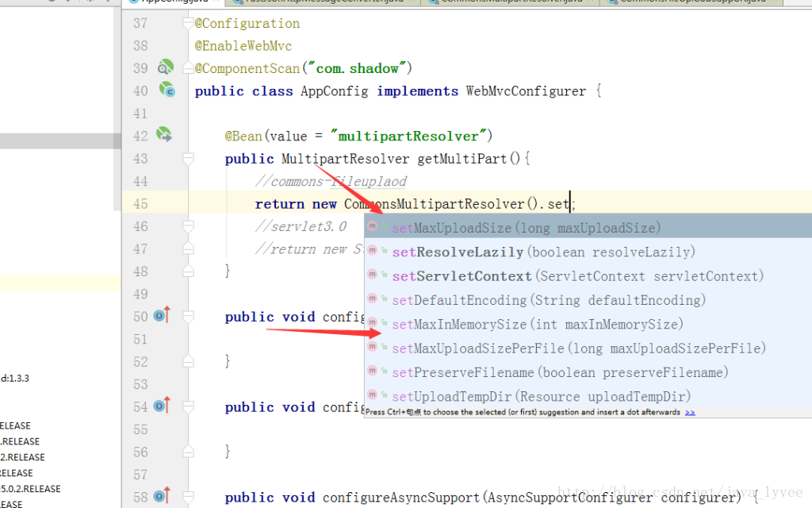Collapse the annotations fold marker at line 37
812x508 pixels.
[x=188, y=23]
